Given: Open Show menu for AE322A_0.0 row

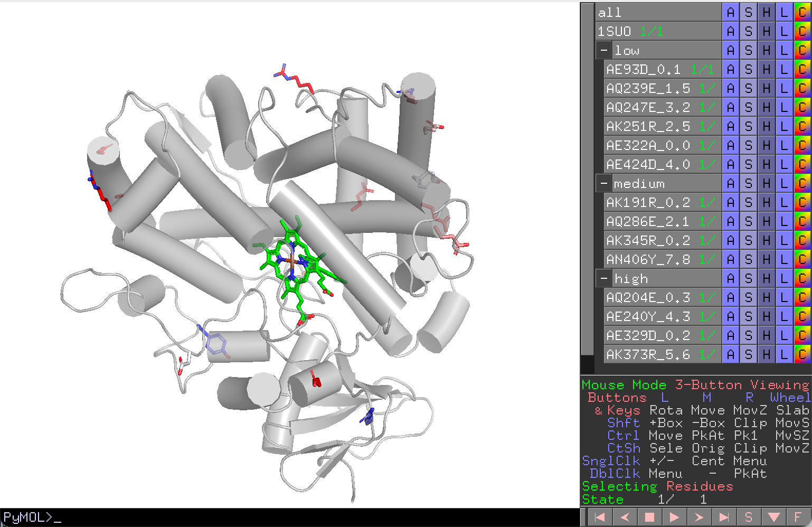Looking at the screenshot, I should pos(749,145).
